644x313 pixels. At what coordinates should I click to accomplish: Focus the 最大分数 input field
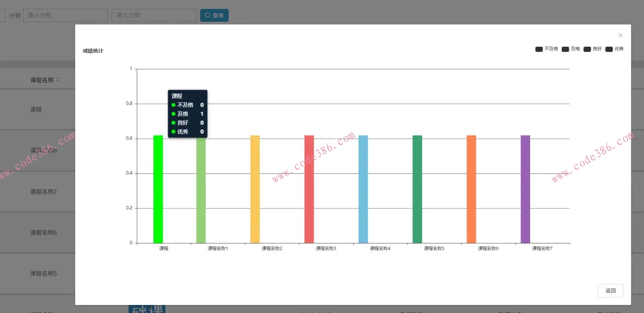pos(154,16)
